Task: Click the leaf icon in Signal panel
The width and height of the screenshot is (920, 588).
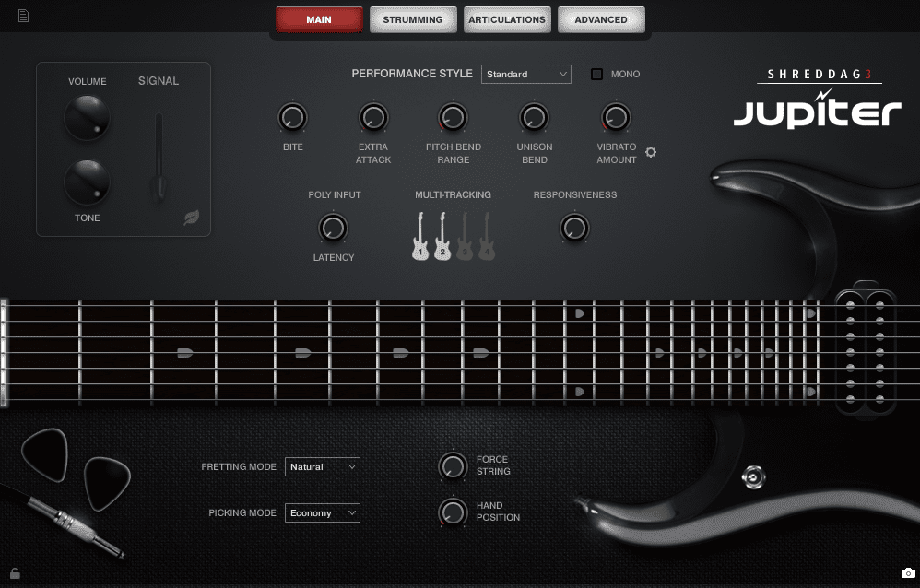Action: point(192,218)
